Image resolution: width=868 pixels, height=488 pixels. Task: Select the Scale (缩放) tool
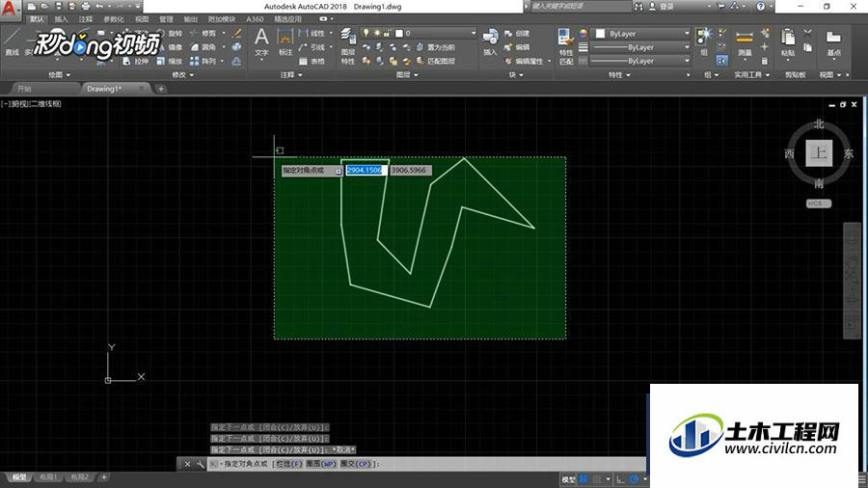tap(170, 61)
